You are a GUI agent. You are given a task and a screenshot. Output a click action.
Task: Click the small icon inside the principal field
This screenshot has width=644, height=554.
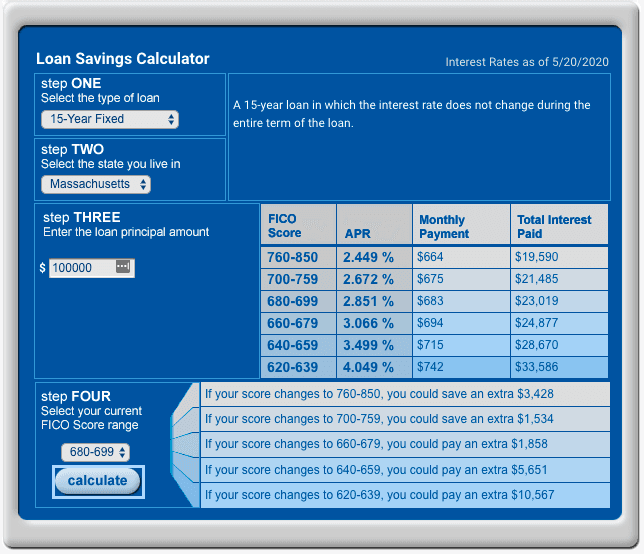[x=123, y=268]
